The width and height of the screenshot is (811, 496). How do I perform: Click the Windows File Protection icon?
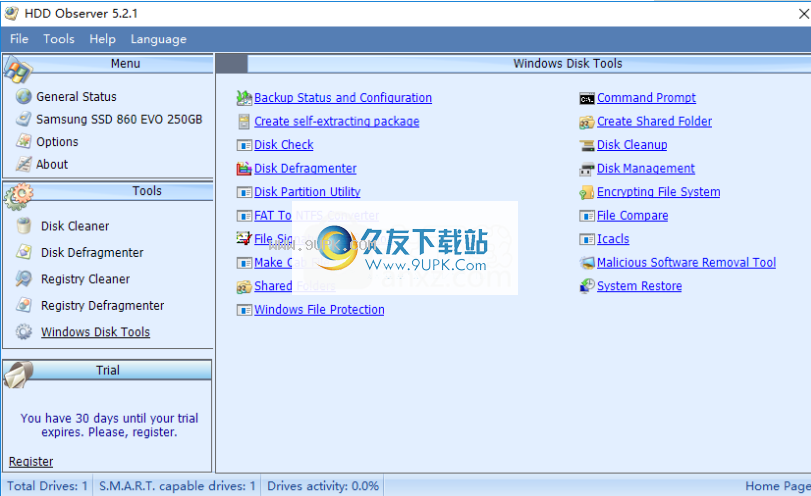click(x=244, y=310)
